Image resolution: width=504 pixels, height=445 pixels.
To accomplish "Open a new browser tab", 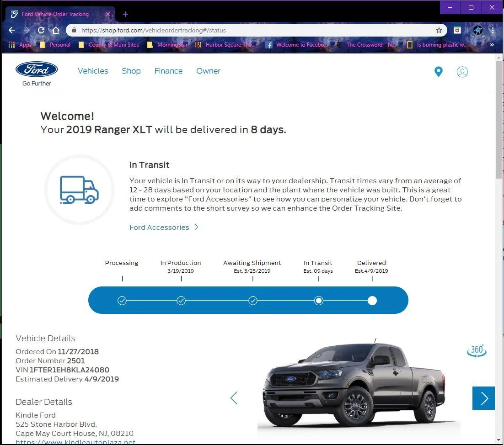I will (x=125, y=14).
